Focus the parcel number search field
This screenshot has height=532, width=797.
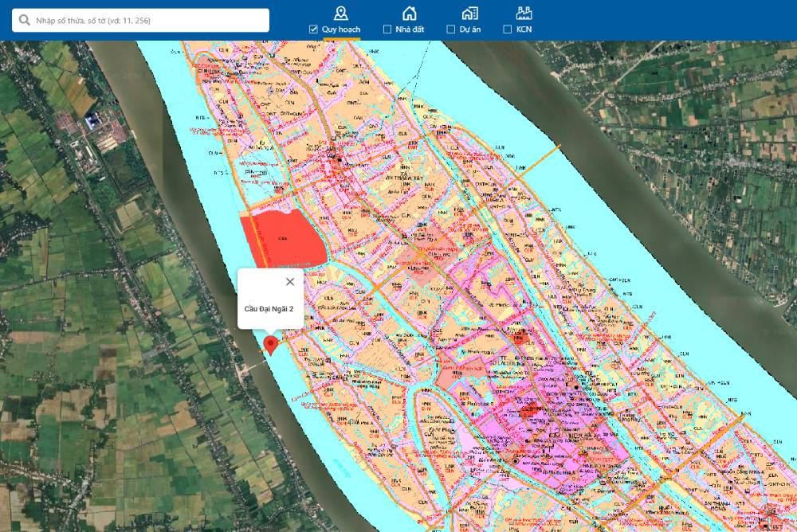pos(147,20)
